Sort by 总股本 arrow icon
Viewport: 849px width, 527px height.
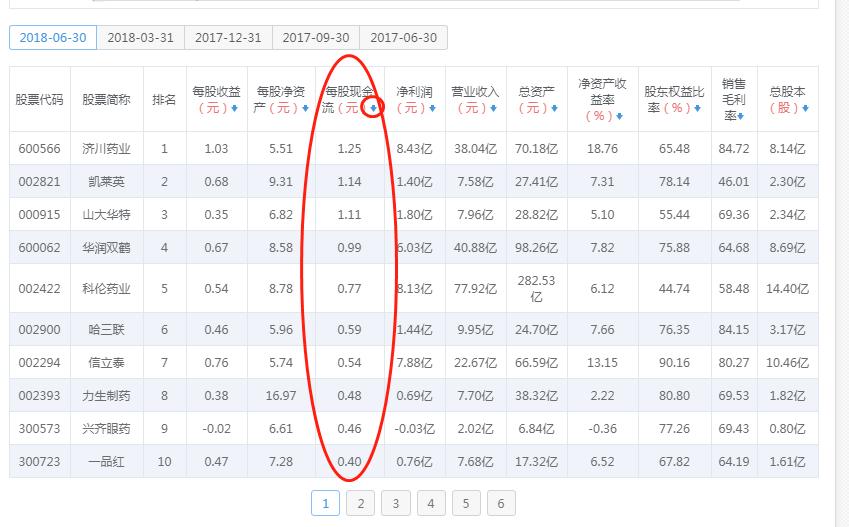[806, 108]
